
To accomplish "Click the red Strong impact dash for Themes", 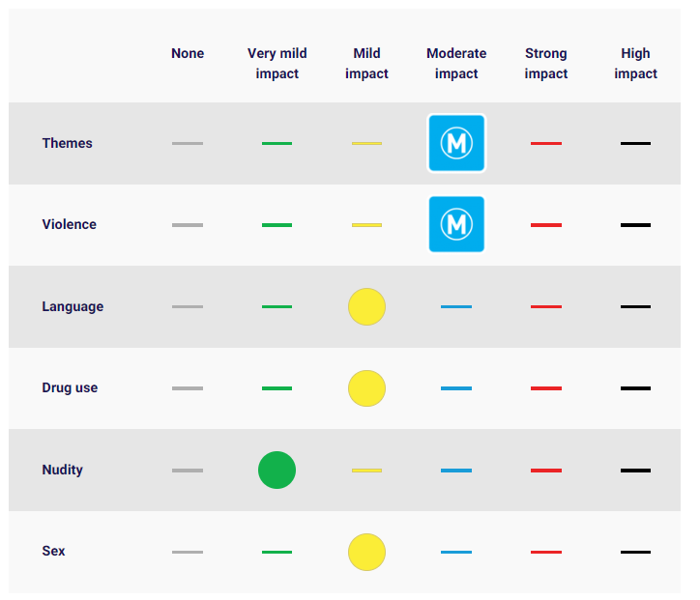I will point(545,143).
